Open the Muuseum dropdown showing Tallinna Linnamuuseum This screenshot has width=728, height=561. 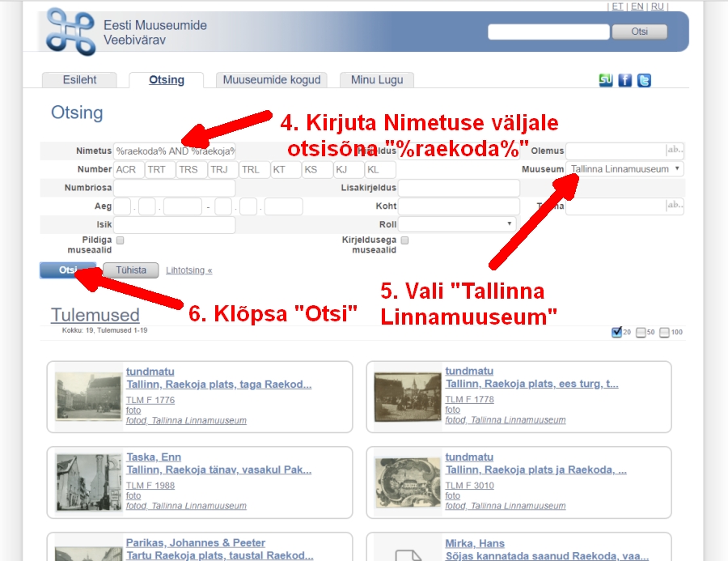point(624,169)
